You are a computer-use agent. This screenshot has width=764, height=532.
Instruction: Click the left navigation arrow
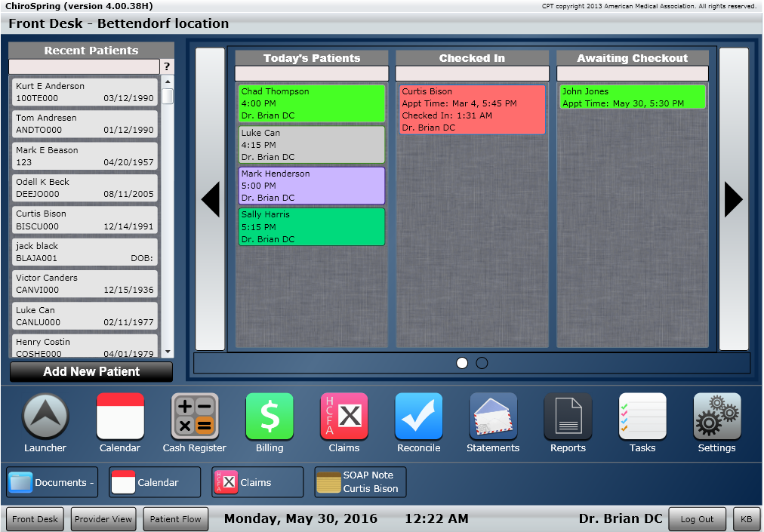point(210,199)
